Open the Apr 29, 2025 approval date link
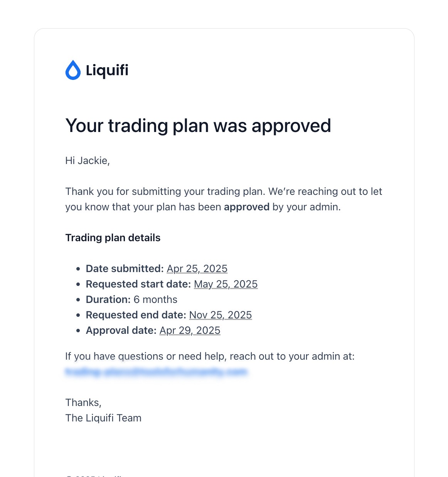This screenshot has height=477, width=448. (x=190, y=330)
